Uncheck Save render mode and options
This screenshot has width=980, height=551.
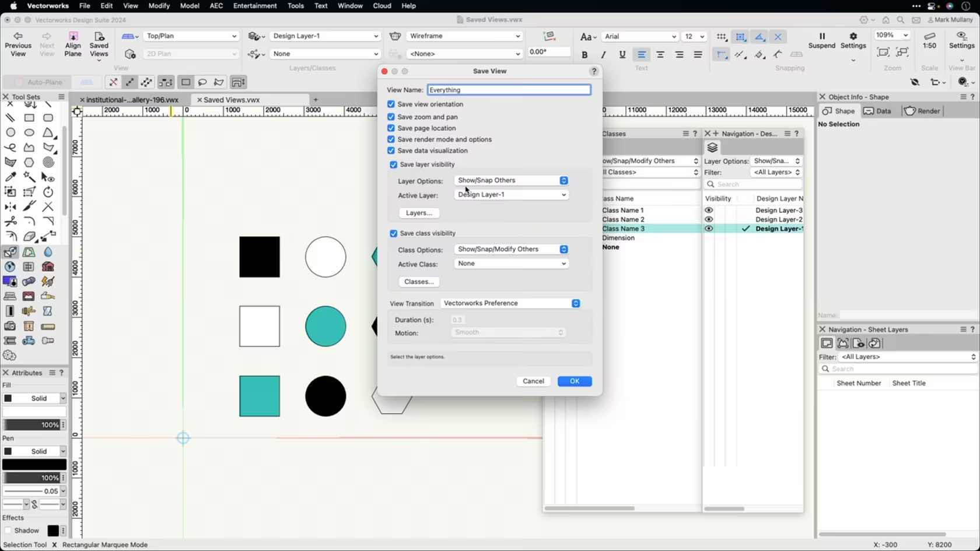pyautogui.click(x=391, y=139)
